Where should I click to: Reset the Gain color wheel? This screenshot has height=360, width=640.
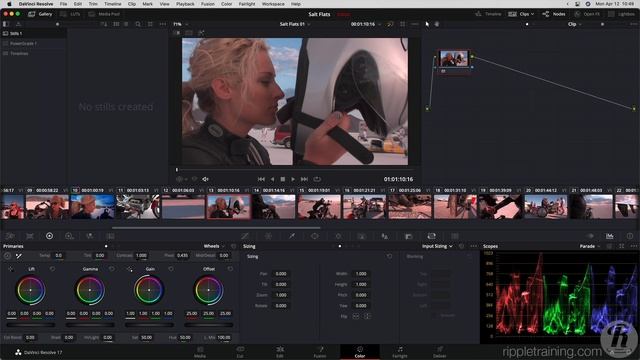[x=171, y=269]
